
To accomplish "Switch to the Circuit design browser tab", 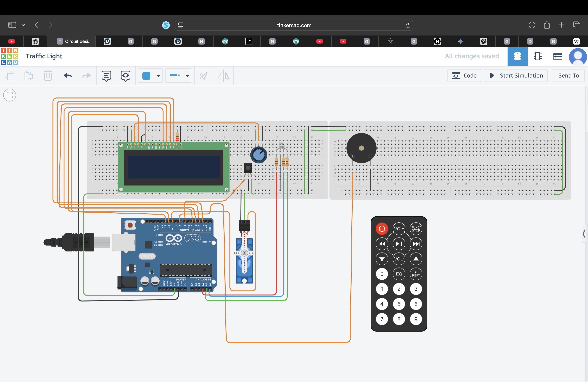I will (74, 41).
